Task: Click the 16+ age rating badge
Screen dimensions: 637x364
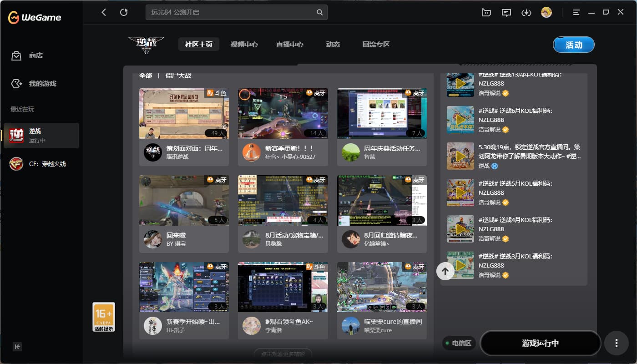Action: pyautogui.click(x=104, y=317)
